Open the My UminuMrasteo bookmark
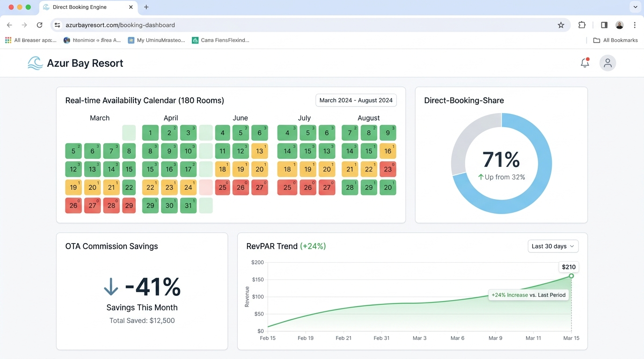The height and width of the screenshot is (359, 644). (x=157, y=40)
